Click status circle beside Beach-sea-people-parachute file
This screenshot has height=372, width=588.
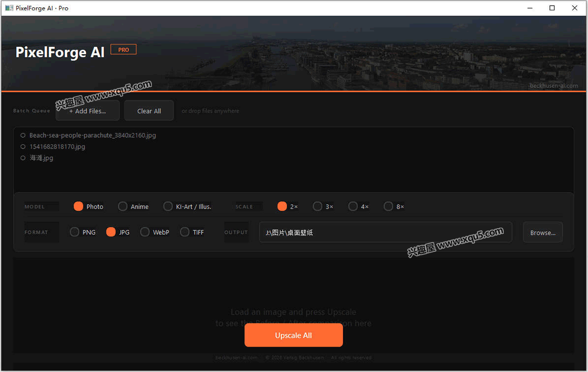[23, 135]
